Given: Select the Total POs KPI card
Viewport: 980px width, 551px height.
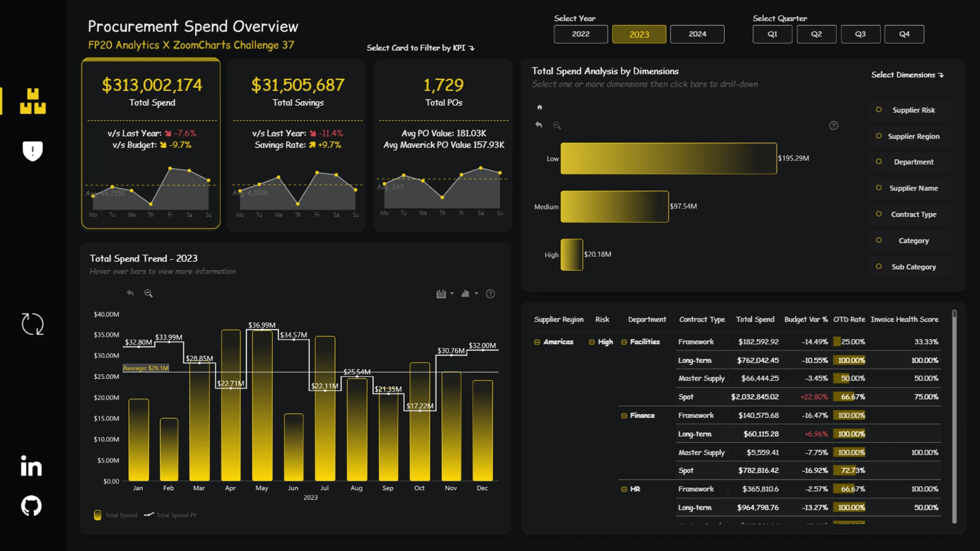Looking at the screenshot, I should coord(443,145).
